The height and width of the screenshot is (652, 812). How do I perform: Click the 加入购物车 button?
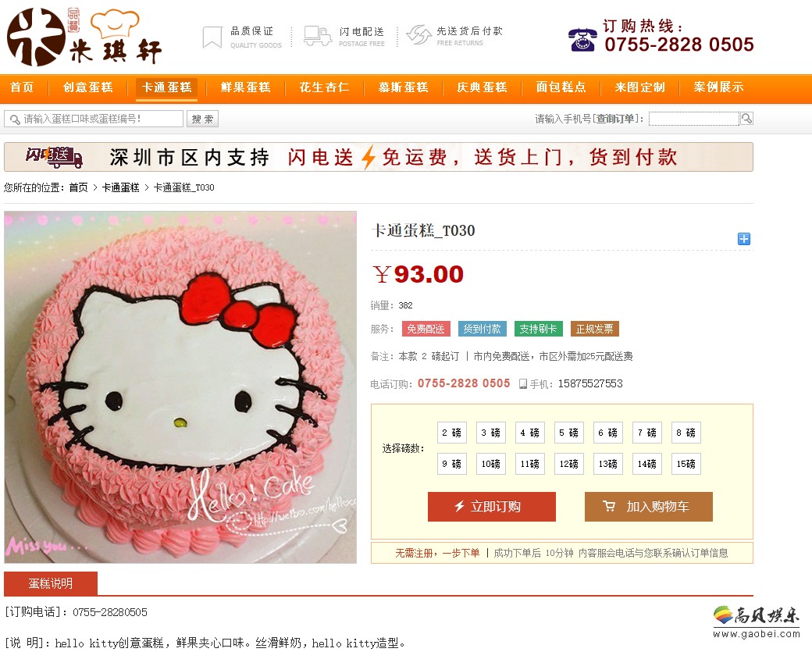coord(648,507)
